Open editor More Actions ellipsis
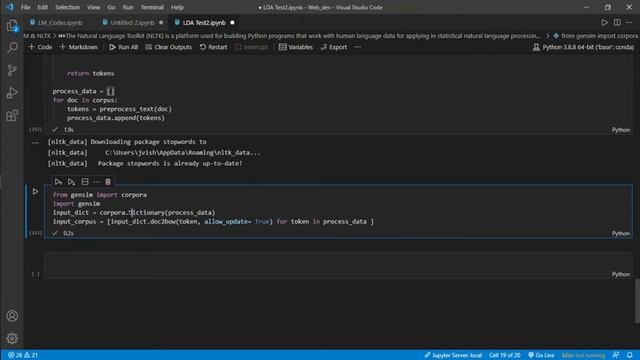Viewport: 640px width, 360px height. tap(629, 23)
